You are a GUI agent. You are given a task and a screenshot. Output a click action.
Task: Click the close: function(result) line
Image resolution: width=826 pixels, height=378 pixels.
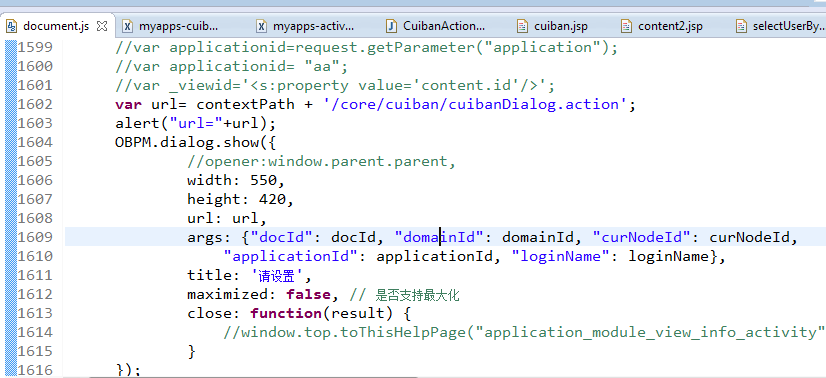point(299,313)
